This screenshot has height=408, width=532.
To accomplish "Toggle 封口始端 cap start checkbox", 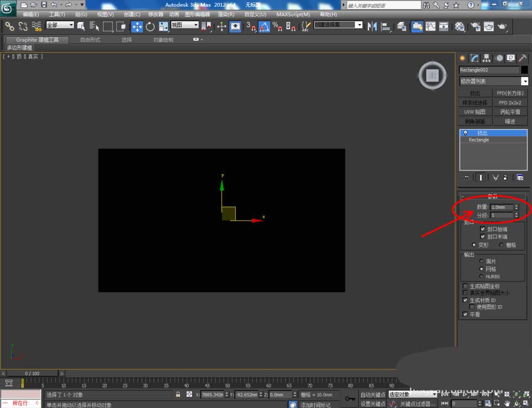I will [483, 229].
